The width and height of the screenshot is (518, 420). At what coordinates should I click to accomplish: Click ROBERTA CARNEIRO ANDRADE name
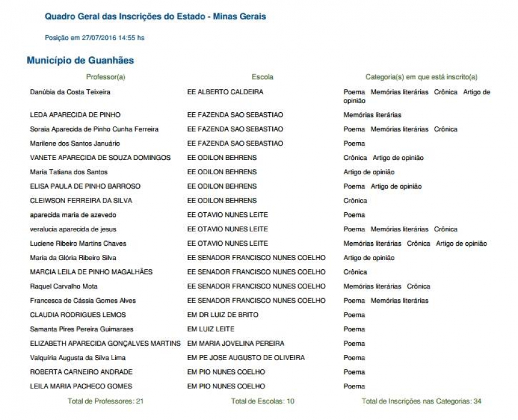(x=81, y=372)
